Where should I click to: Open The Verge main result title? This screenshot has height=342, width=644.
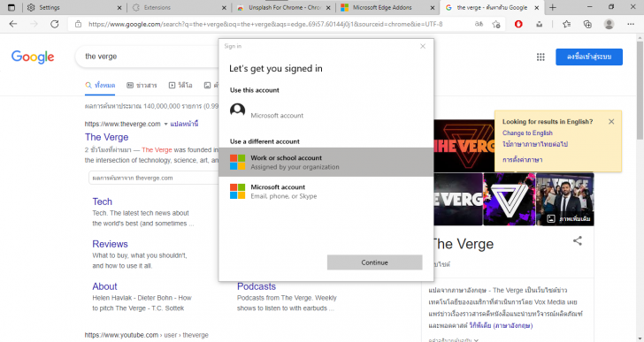[107, 137]
